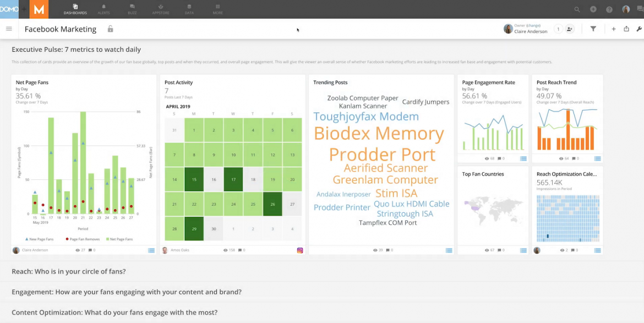Screen dimensions: 644x323
Task: Open the Data menu in the top bar
Action: [189, 9]
